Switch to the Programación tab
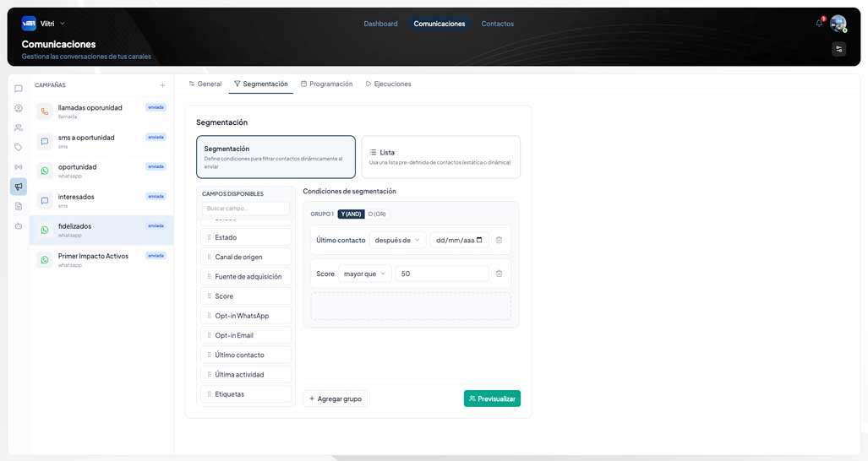The width and height of the screenshot is (868, 461). [x=326, y=84]
